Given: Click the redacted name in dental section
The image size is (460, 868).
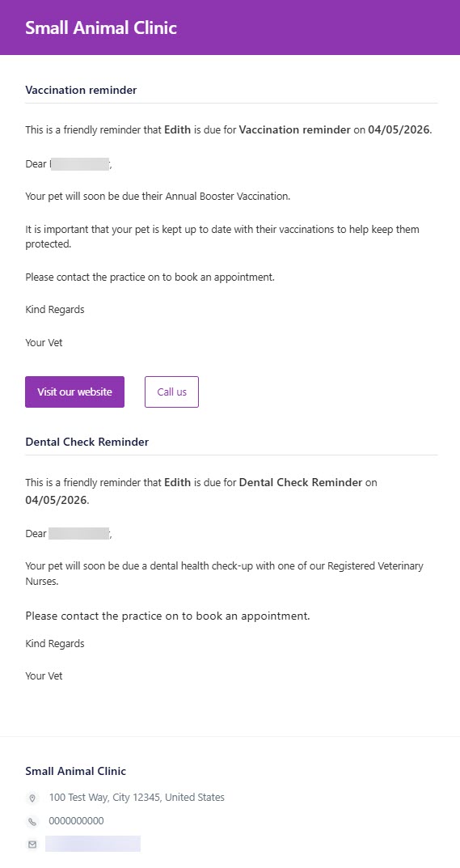Looking at the screenshot, I should (78, 534).
